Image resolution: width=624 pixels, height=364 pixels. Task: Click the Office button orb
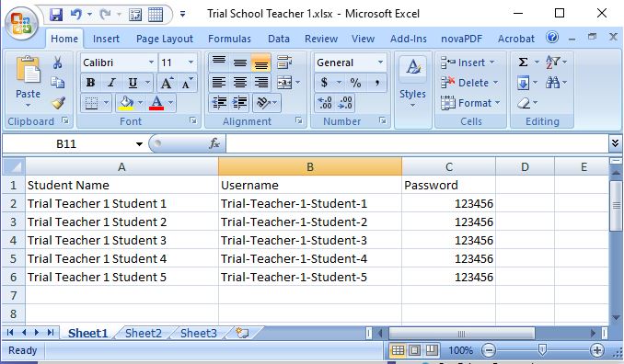(x=21, y=23)
